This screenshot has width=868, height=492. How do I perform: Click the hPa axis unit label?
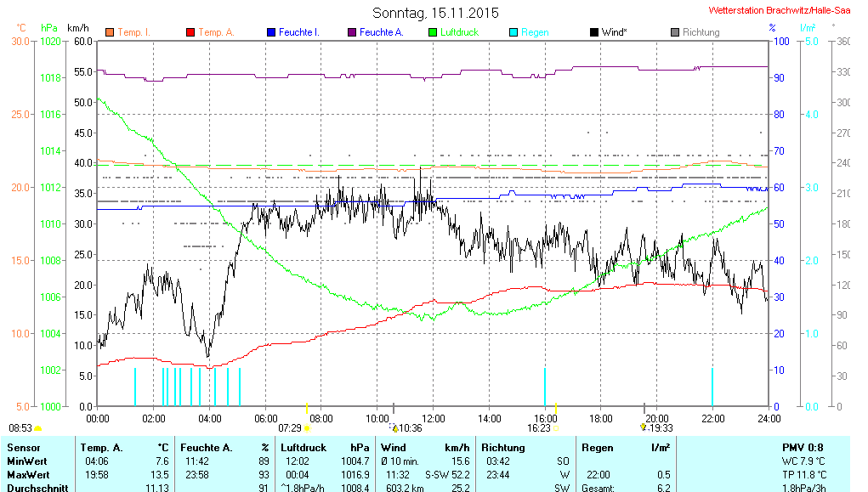coord(49,28)
